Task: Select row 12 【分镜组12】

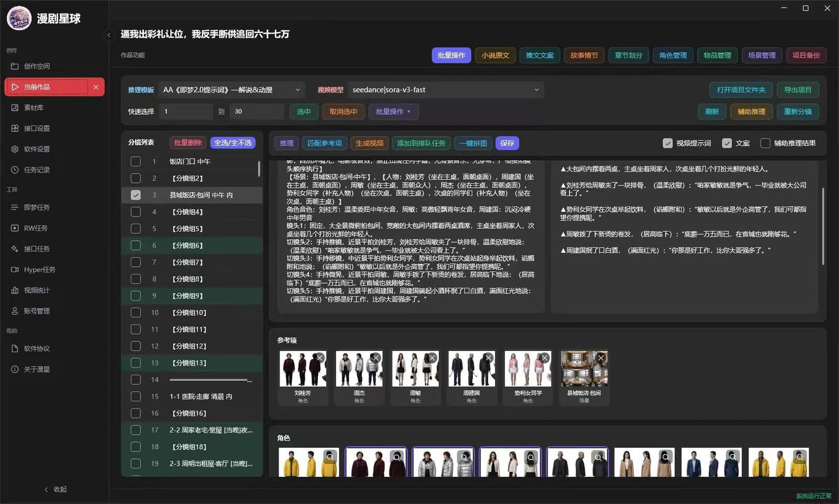Action: click(192, 346)
